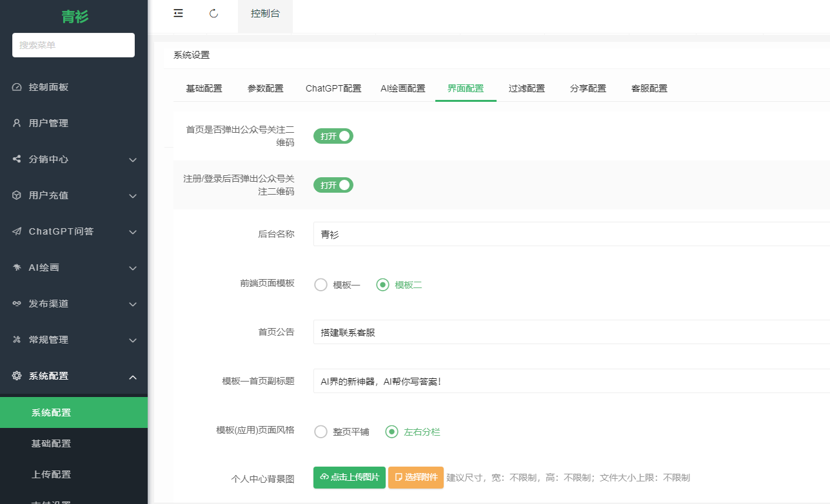Click the dashboard gauge icon beside 控制面板
Viewport: 830px width, 504px height.
(x=17, y=87)
